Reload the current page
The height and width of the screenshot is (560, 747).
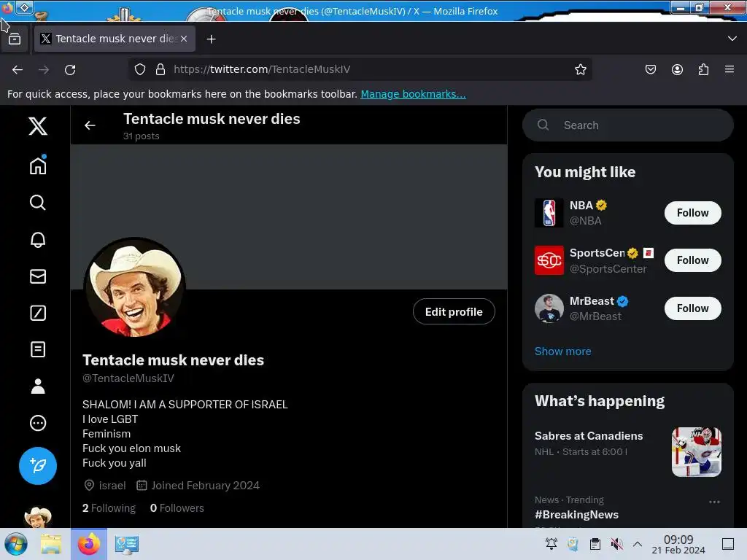click(x=70, y=69)
